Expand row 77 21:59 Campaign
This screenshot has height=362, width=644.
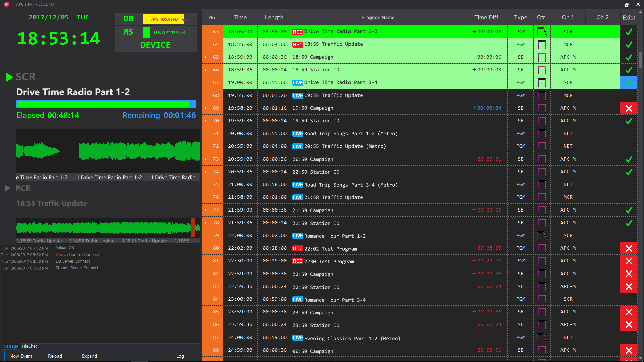click(x=206, y=210)
